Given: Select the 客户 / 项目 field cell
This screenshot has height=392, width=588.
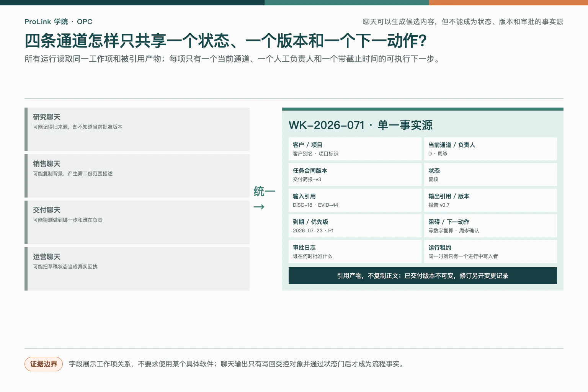Looking at the screenshot, I should tap(355, 149).
